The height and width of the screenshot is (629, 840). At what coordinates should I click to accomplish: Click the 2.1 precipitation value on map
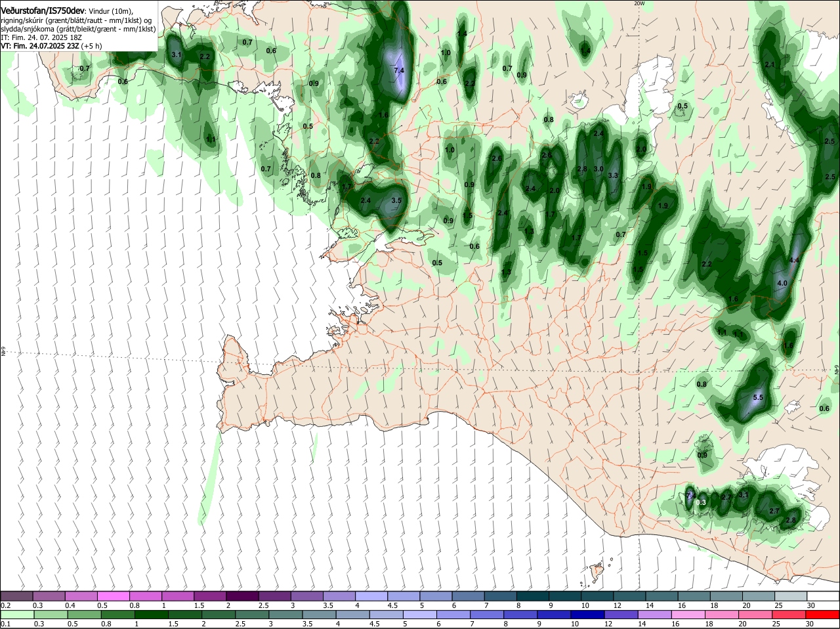pos(770,65)
